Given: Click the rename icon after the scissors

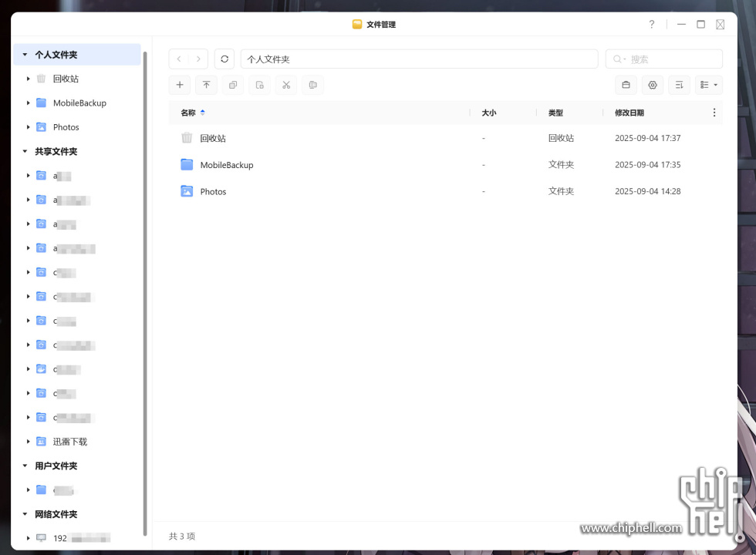Looking at the screenshot, I should pyautogui.click(x=313, y=85).
